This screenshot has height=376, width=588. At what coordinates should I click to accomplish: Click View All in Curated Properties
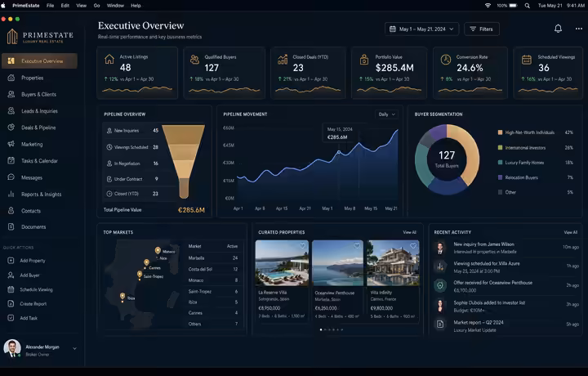pyautogui.click(x=409, y=232)
